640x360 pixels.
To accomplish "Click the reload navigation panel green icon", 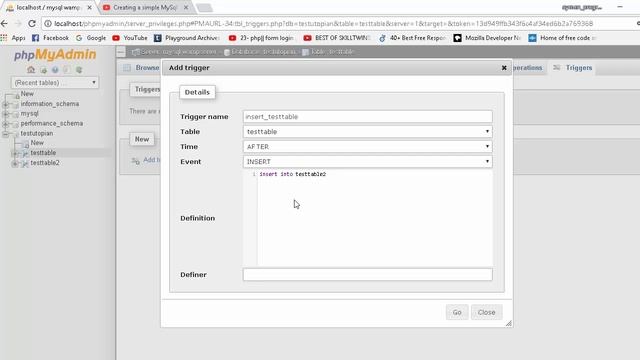I will click(79, 70).
